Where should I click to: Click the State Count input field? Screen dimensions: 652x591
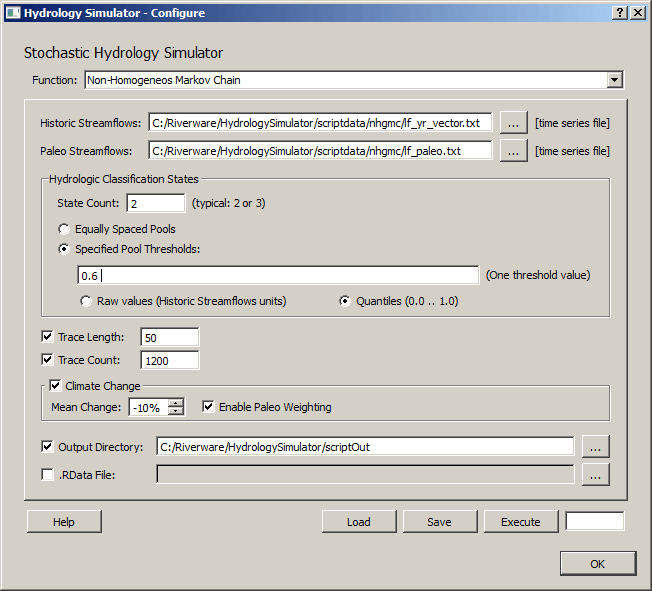pos(156,203)
